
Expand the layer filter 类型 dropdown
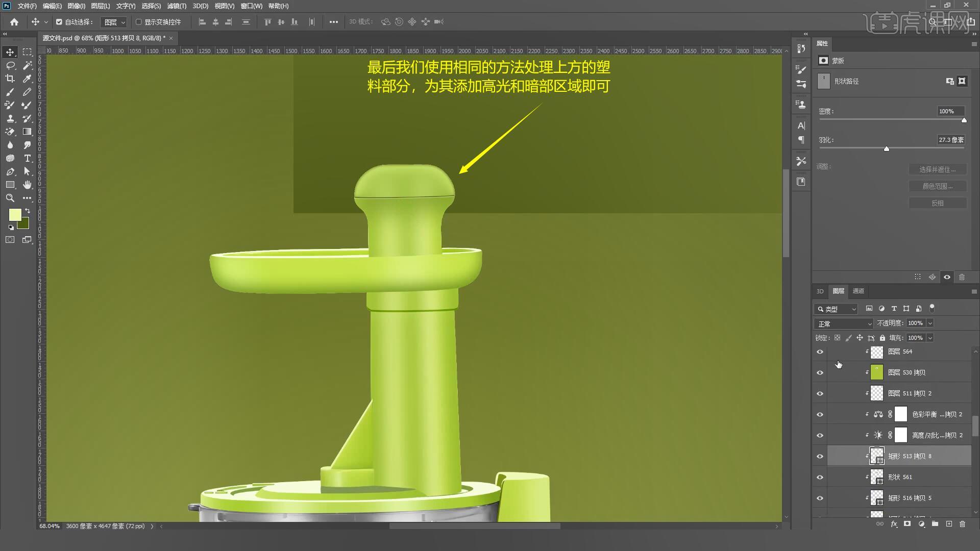(836, 309)
